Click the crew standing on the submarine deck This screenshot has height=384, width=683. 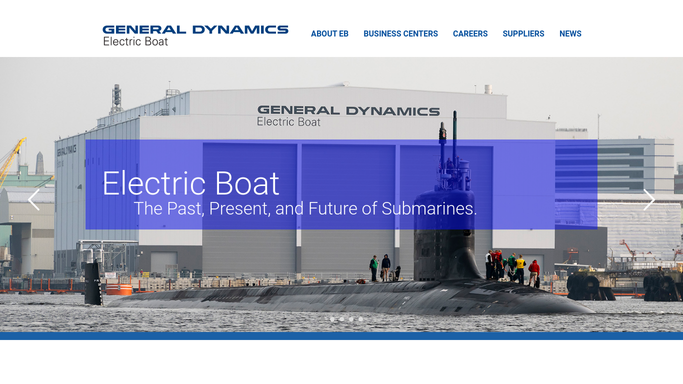tap(512, 269)
